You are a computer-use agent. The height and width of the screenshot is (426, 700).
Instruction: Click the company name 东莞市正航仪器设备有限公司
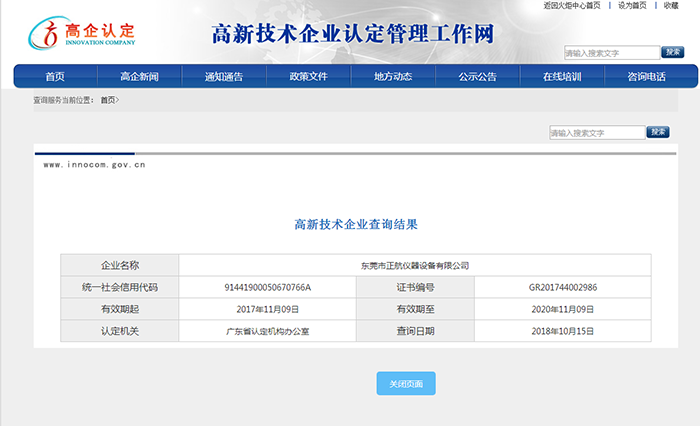pyautogui.click(x=414, y=265)
